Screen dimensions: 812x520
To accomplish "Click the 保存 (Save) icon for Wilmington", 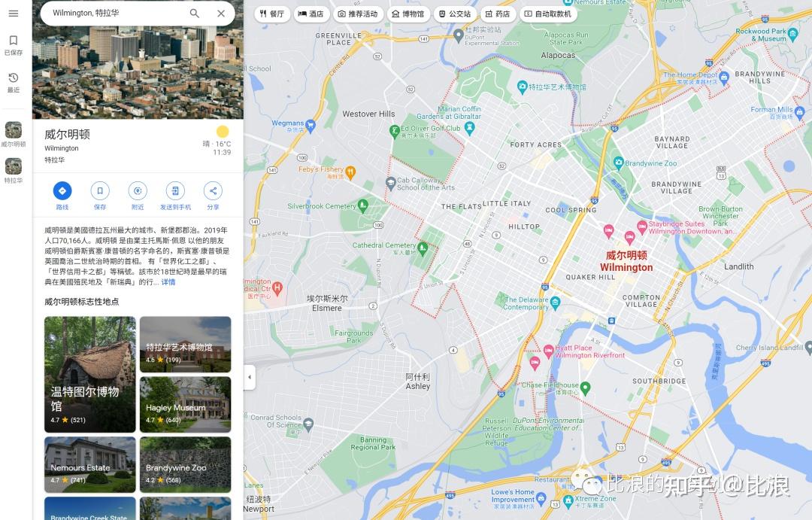I will coord(100,190).
